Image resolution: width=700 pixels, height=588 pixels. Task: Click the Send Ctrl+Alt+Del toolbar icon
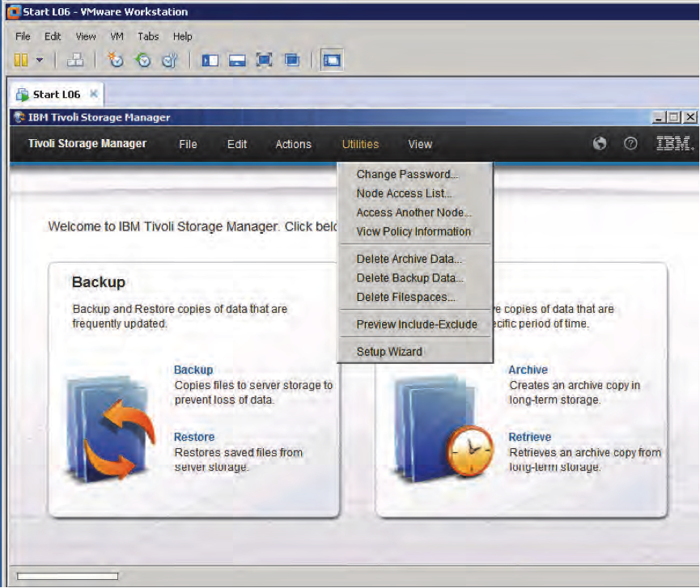[x=75, y=60]
